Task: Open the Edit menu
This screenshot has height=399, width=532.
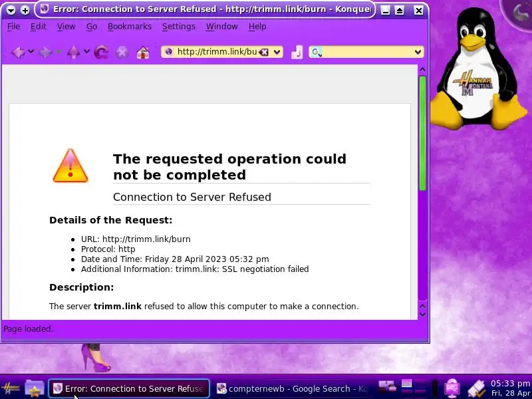Action: tap(38, 27)
